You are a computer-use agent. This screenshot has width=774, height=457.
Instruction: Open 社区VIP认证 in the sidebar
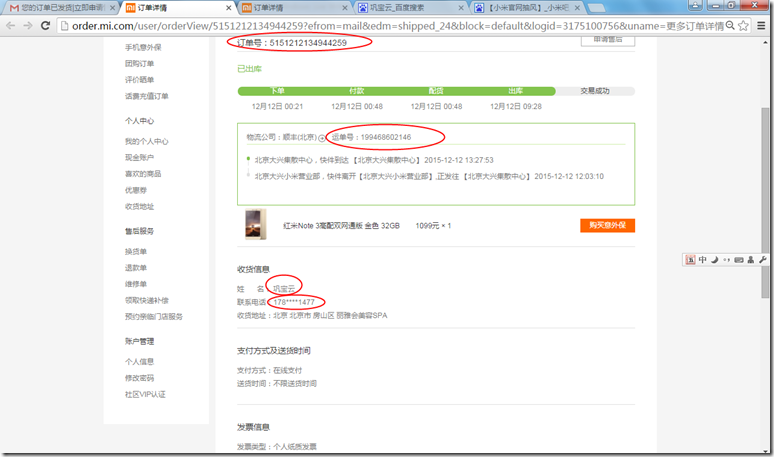pos(145,394)
